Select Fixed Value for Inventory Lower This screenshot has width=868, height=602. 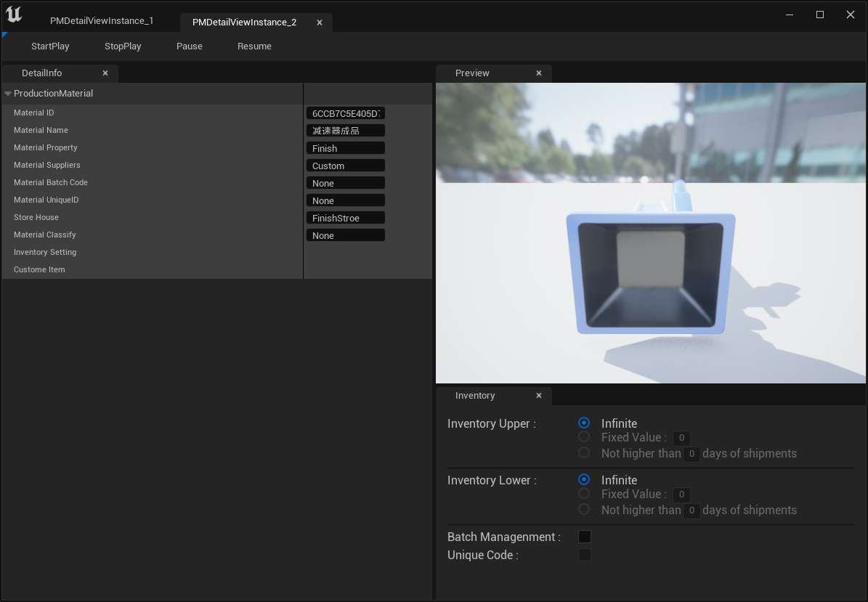pos(584,494)
